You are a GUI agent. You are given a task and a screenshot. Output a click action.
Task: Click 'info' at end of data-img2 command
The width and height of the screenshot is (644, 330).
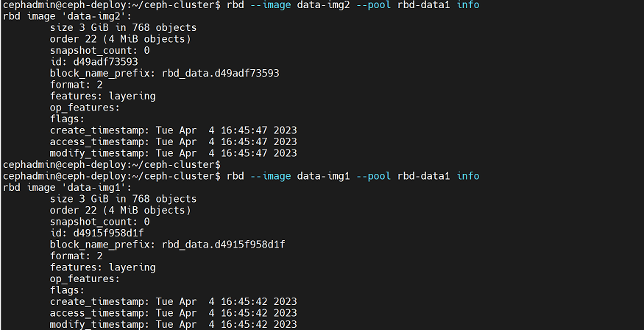[x=467, y=5]
